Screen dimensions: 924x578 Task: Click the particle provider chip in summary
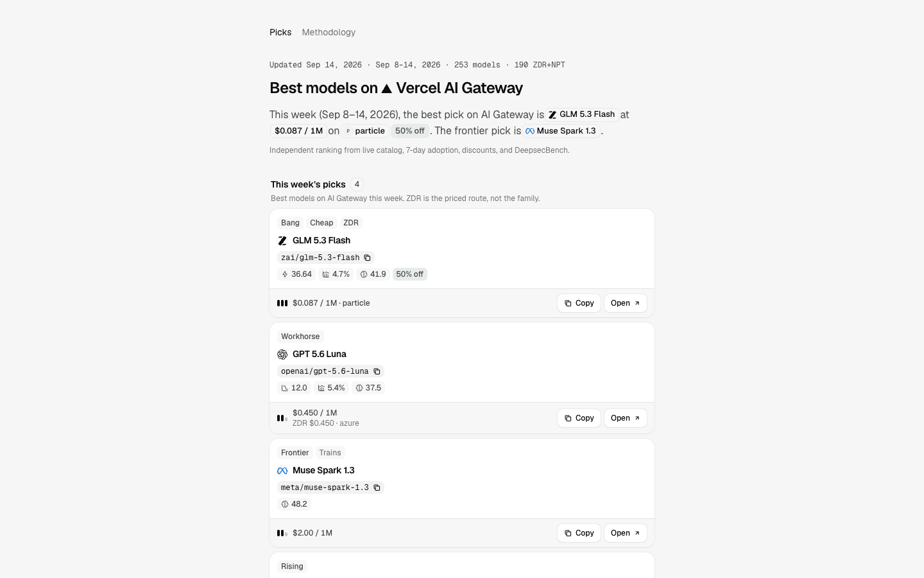coord(364,131)
